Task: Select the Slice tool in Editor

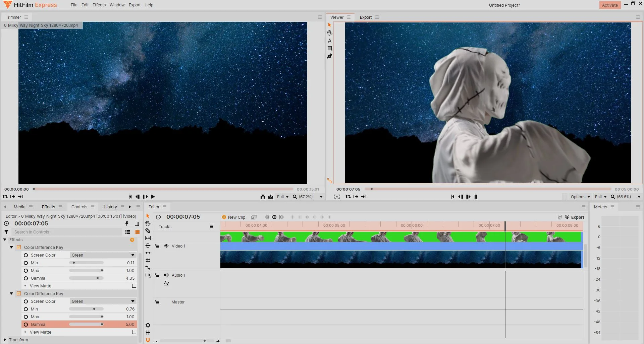Action: pos(148,231)
